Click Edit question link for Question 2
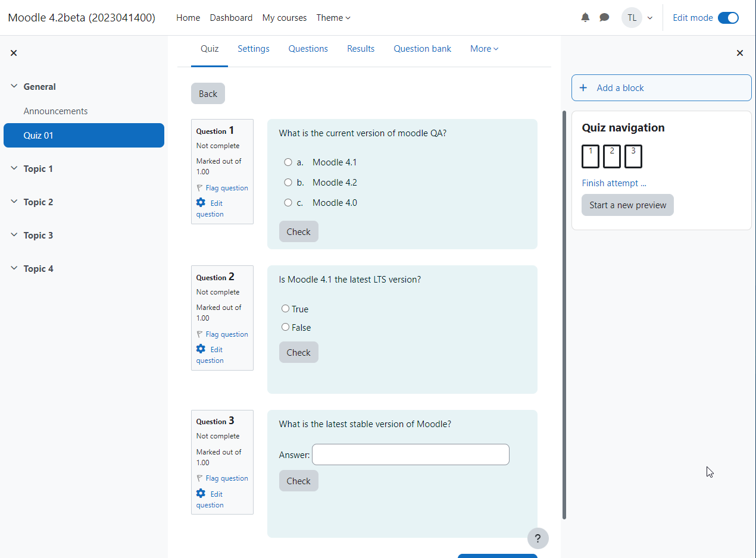Viewport: 756px width, 558px height. pos(210,355)
